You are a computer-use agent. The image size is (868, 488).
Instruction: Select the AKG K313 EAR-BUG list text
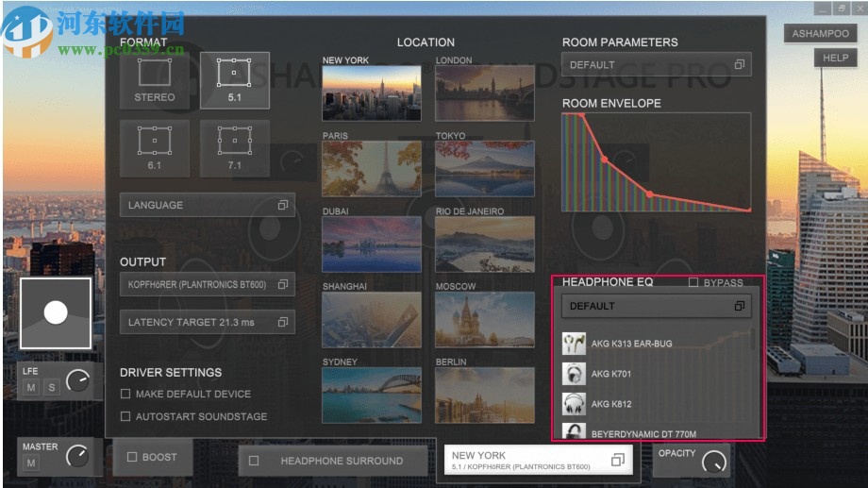(x=631, y=344)
